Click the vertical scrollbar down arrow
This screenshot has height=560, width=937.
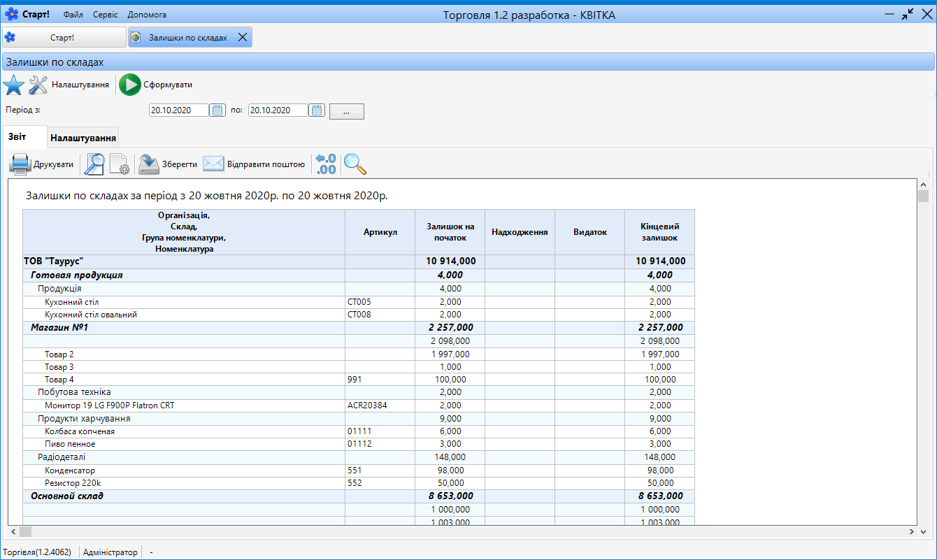[x=923, y=519]
